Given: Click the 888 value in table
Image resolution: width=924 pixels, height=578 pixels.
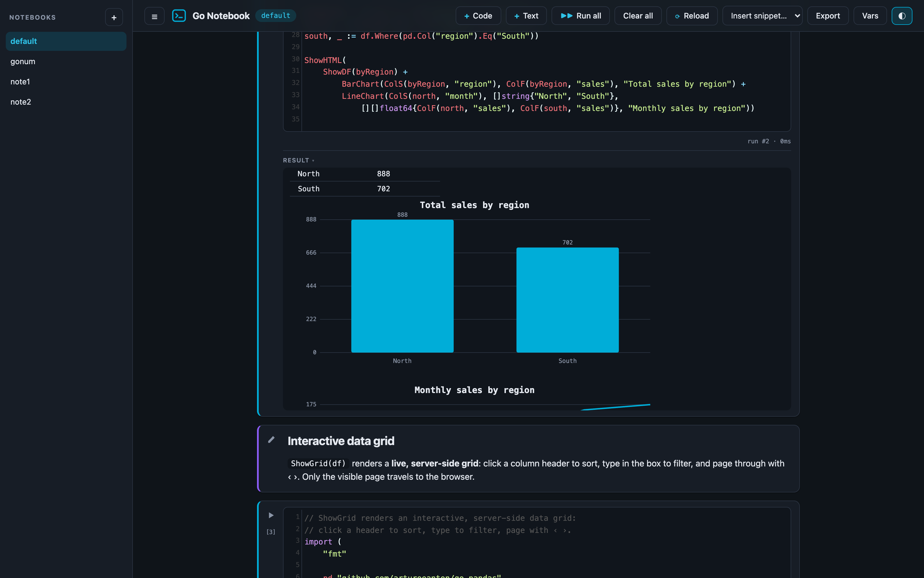Looking at the screenshot, I should point(383,174).
